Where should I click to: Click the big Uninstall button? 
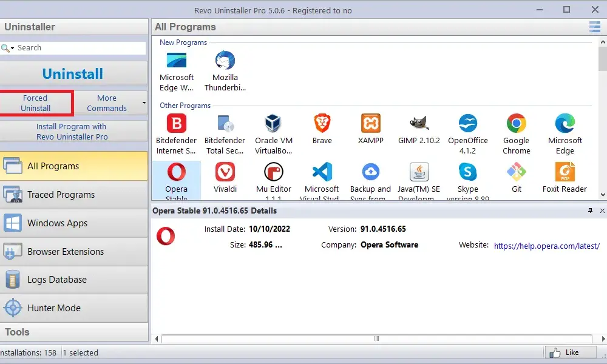click(x=73, y=73)
